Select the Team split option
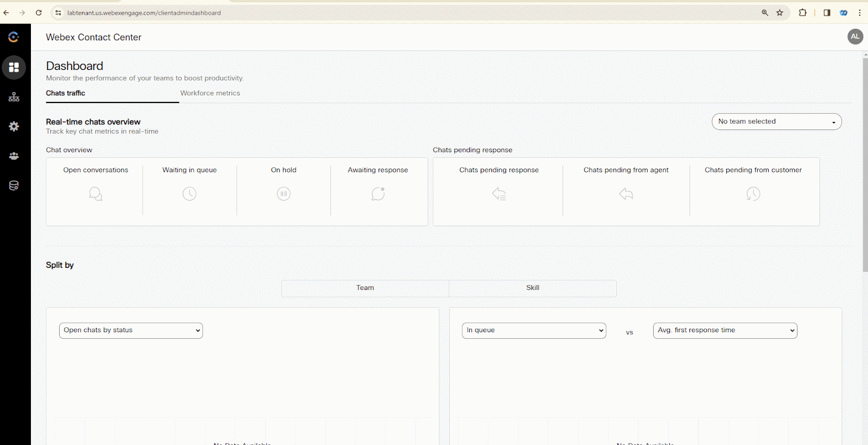 coord(365,288)
